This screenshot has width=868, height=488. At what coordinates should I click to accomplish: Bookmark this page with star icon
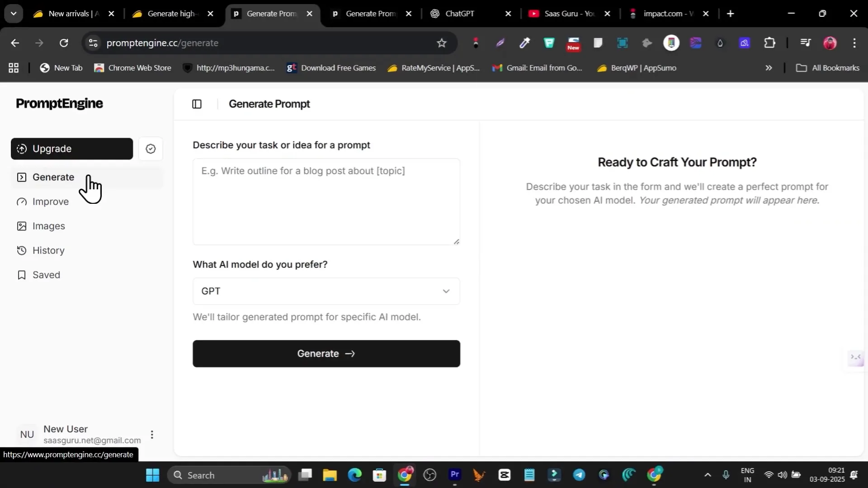tap(442, 43)
